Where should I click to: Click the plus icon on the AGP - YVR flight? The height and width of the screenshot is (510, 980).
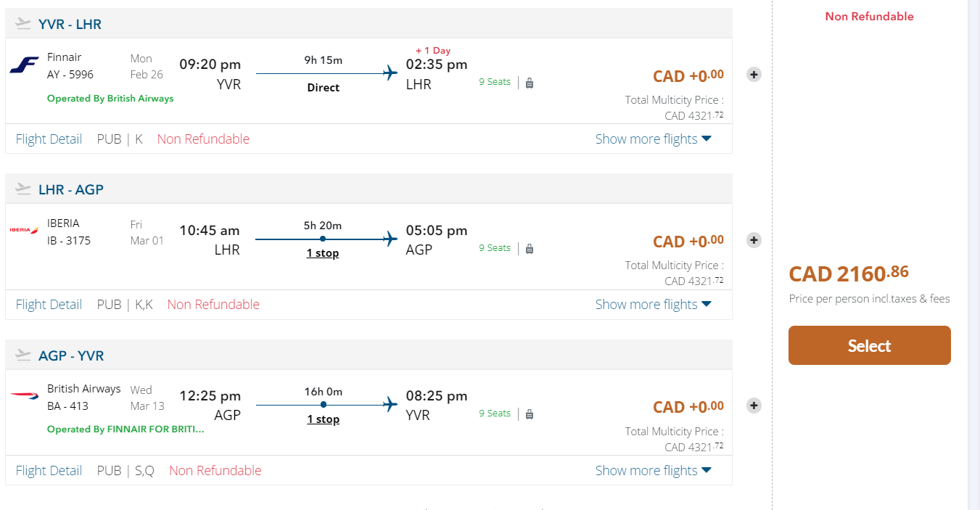(754, 406)
